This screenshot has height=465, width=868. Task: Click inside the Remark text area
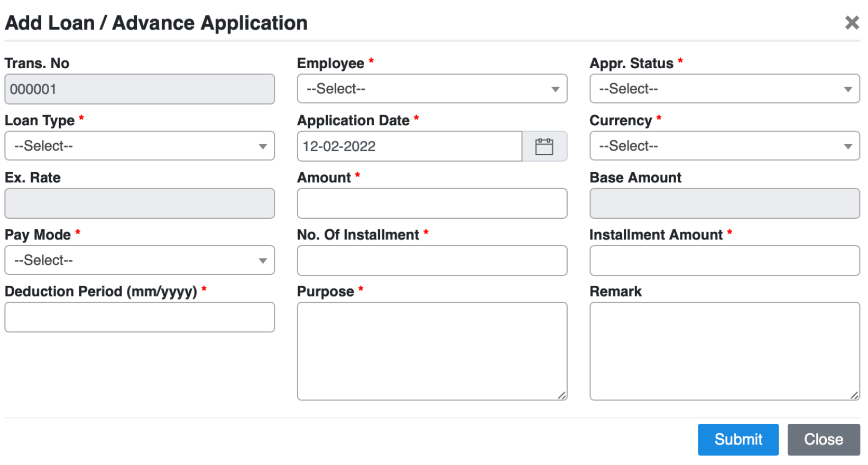pyautogui.click(x=724, y=351)
